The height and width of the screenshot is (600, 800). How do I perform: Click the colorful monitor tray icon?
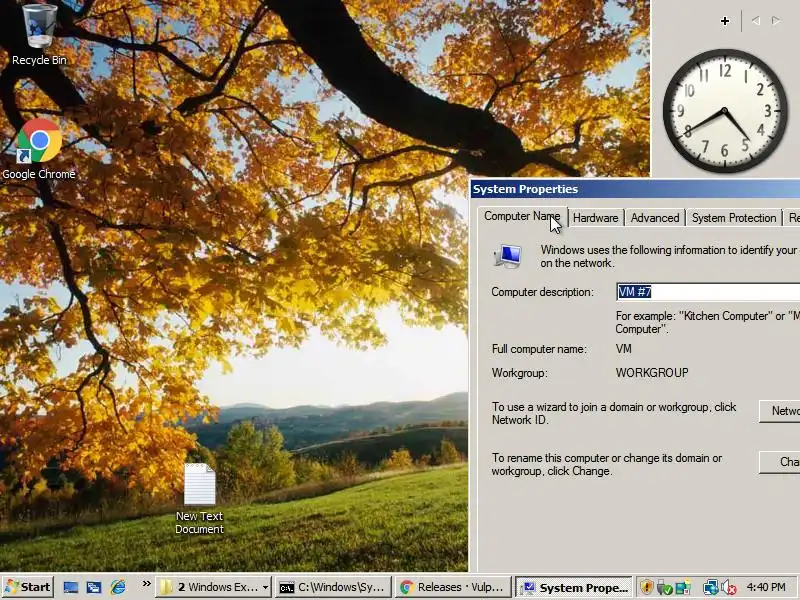[x=683, y=587]
